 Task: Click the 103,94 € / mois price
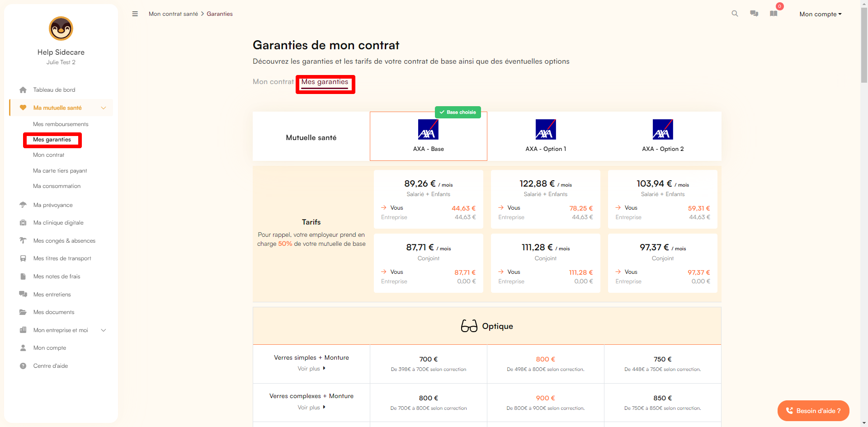pyautogui.click(x=663, y=184)
